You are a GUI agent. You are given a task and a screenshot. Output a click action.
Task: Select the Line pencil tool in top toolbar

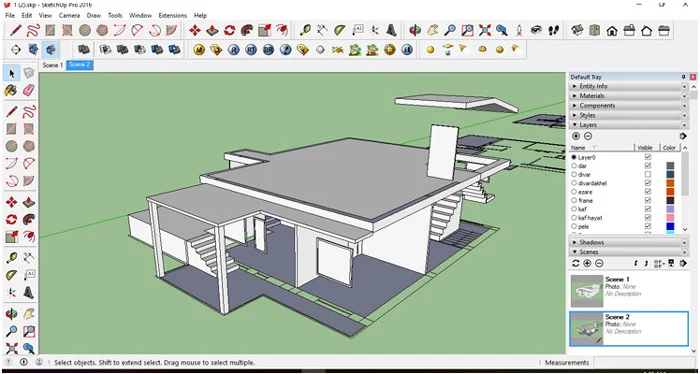coord(16,30)
